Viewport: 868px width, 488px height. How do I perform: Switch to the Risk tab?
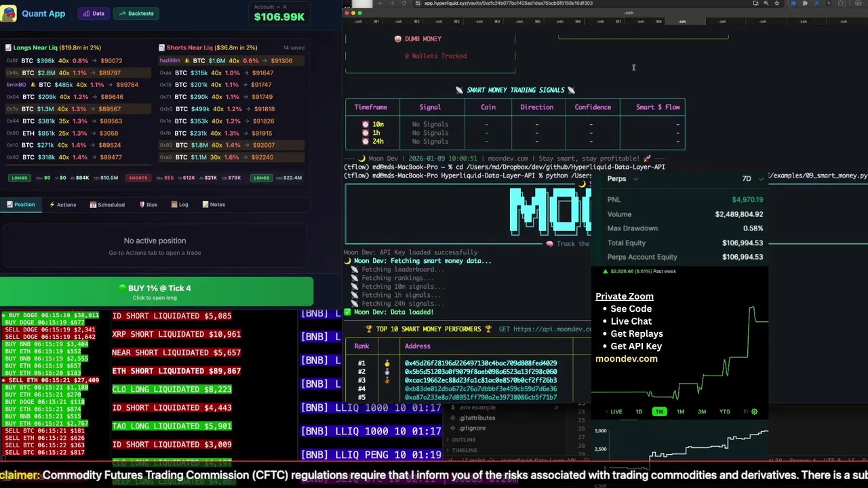[x=149, y=205]
